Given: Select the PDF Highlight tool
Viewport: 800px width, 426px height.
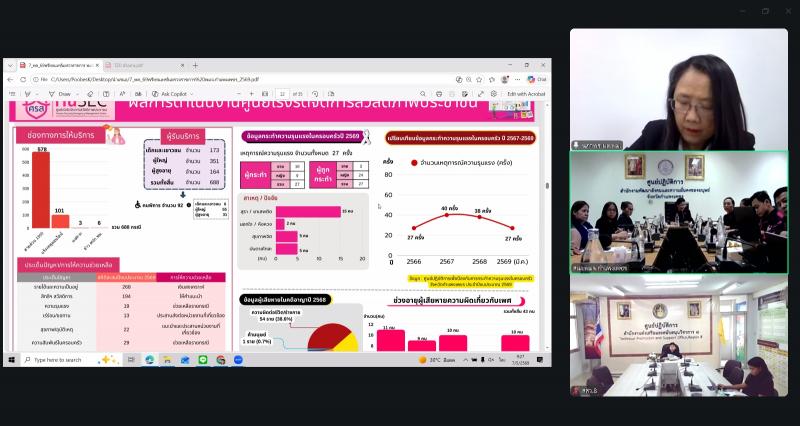Looking at the screenshot, I should click(28, 94).
